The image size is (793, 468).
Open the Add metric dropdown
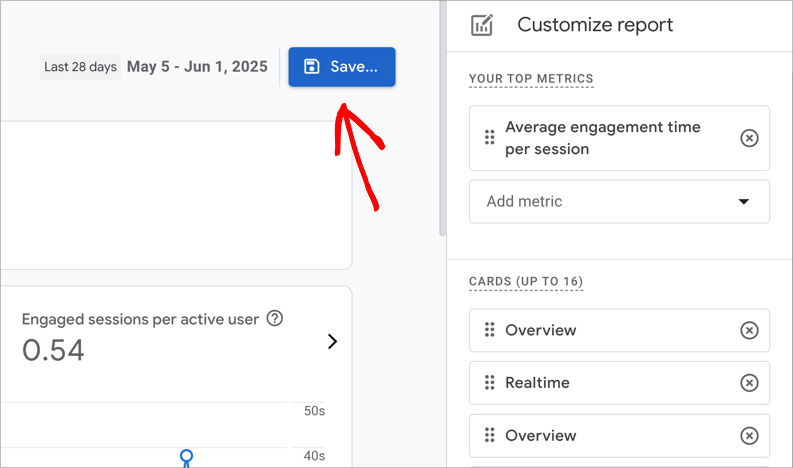pyautogui.click(x=619, y=201)
